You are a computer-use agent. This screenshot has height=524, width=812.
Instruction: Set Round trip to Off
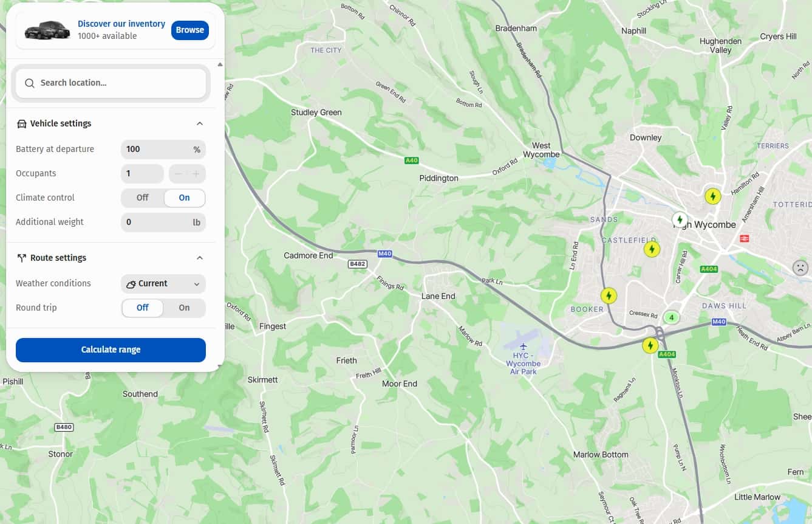tap(143, 308)
